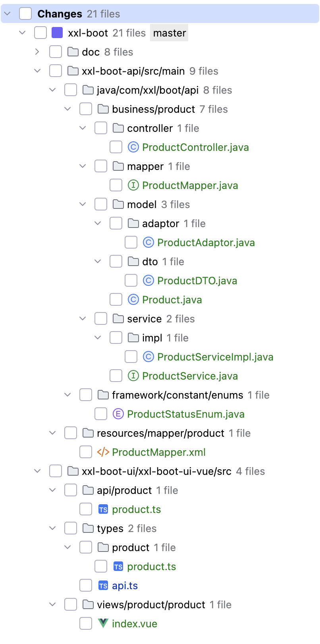Click the impl folder icon
The height and width of the screenshot is (644, 320).
coord(133,337)
